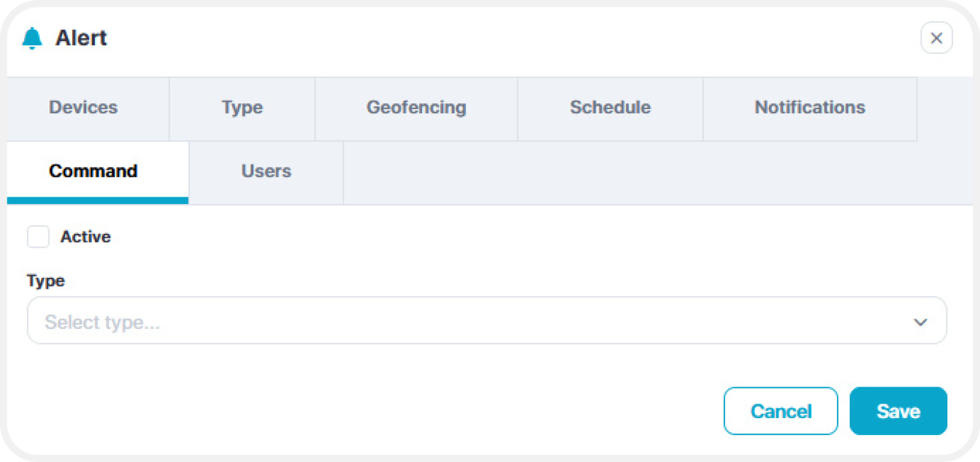Image resolution: width=980 pixels, height=462 pixels.
Task: Close the Alert dialog with X
Action: tap(936, 38)
